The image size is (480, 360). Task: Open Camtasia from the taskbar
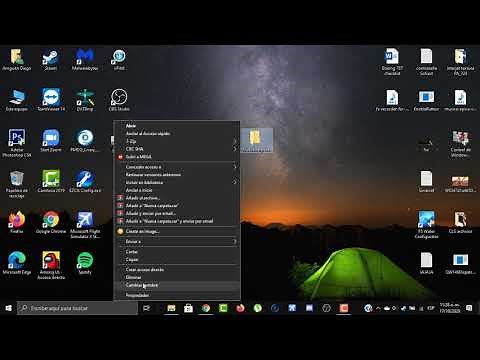[x=223, y=308]
